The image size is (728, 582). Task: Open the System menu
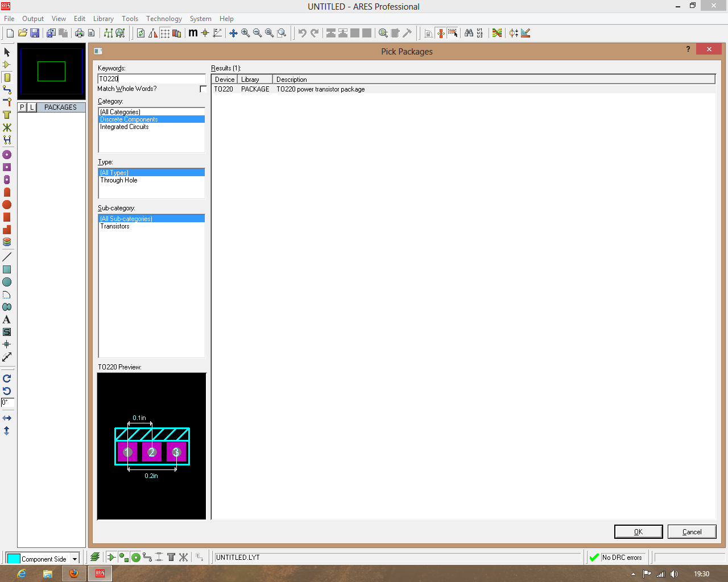click(200, 19)
